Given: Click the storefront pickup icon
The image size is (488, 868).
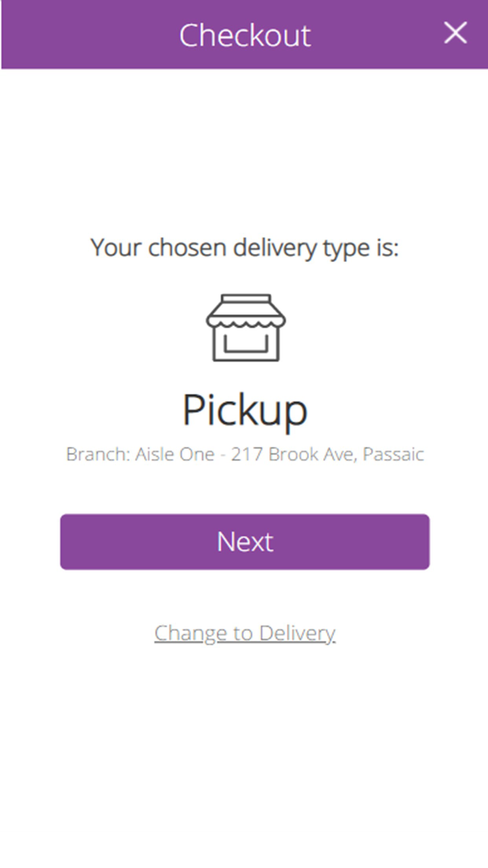Looking at the screenshot, I should pyautogui.click(x=245, y=328).
